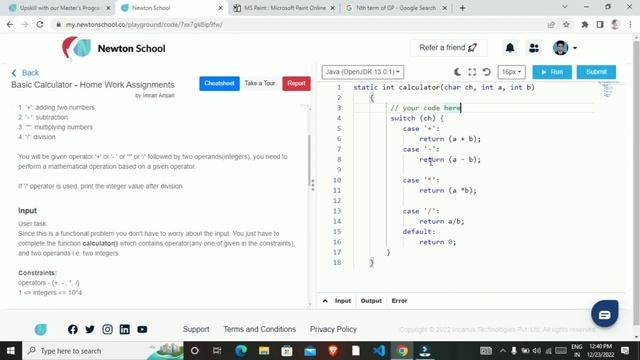Click 'return a/b;' code line
Screen dimensions: 640x360
pos(442,221)
